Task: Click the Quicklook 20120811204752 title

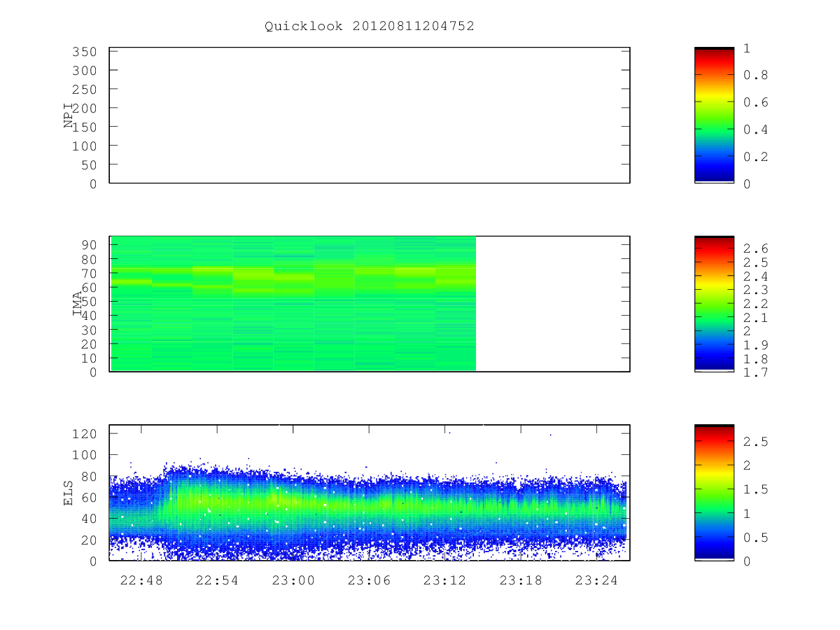Action: click(370, 27)
